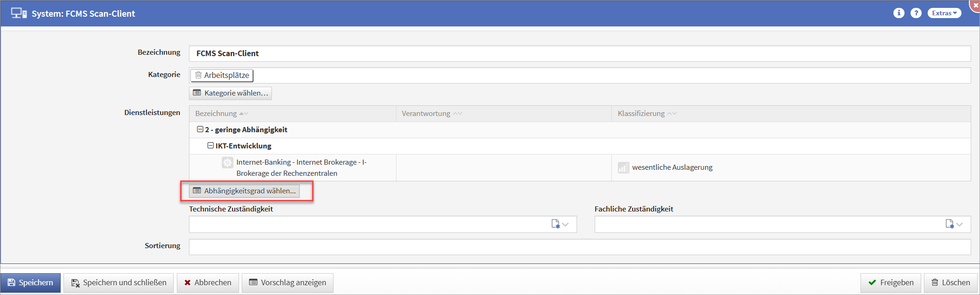Sort table by Bezeichnung column
The image size is (980, 295).
point(216,114)
